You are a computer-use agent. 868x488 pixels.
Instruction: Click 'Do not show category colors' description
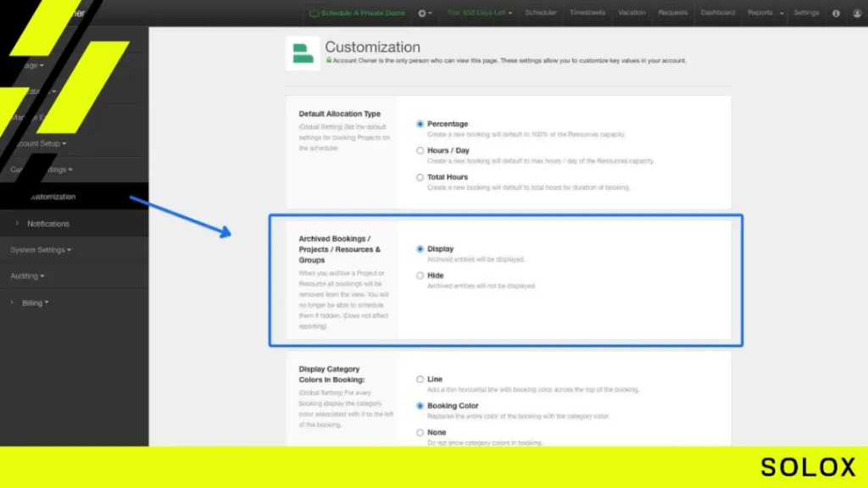[x=484, y=442]
